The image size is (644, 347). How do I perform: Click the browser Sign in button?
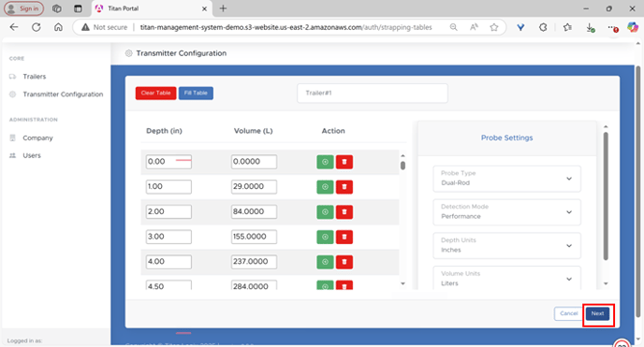coord(23,8)
